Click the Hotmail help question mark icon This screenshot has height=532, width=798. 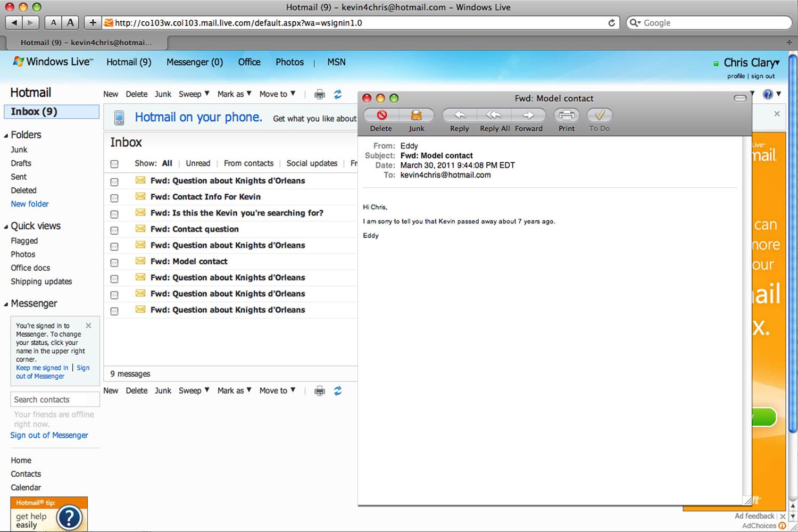pyautogui.click(x=768, y=94)
